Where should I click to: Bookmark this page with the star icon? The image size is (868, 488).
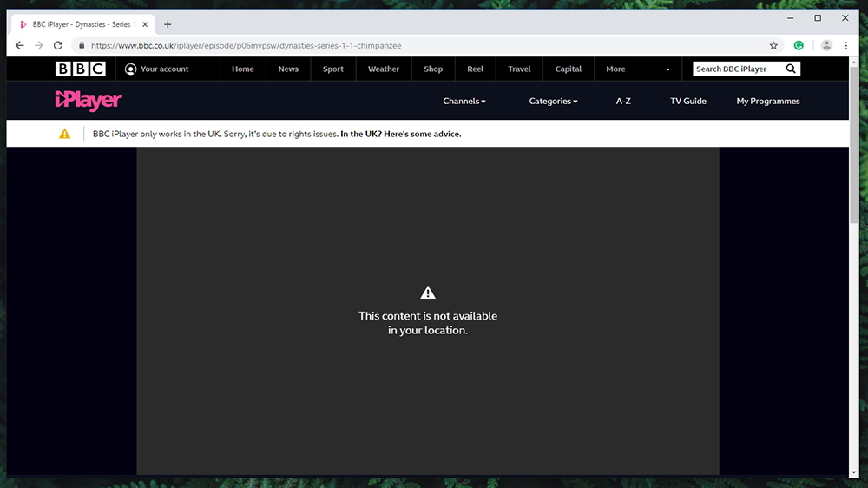[x=773, y=45]
